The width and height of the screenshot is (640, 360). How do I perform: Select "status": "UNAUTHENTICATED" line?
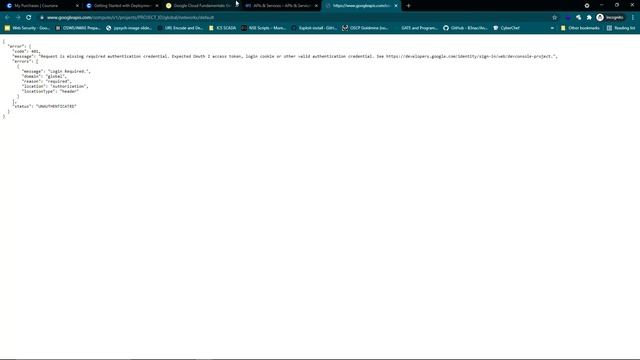point(45,107)
